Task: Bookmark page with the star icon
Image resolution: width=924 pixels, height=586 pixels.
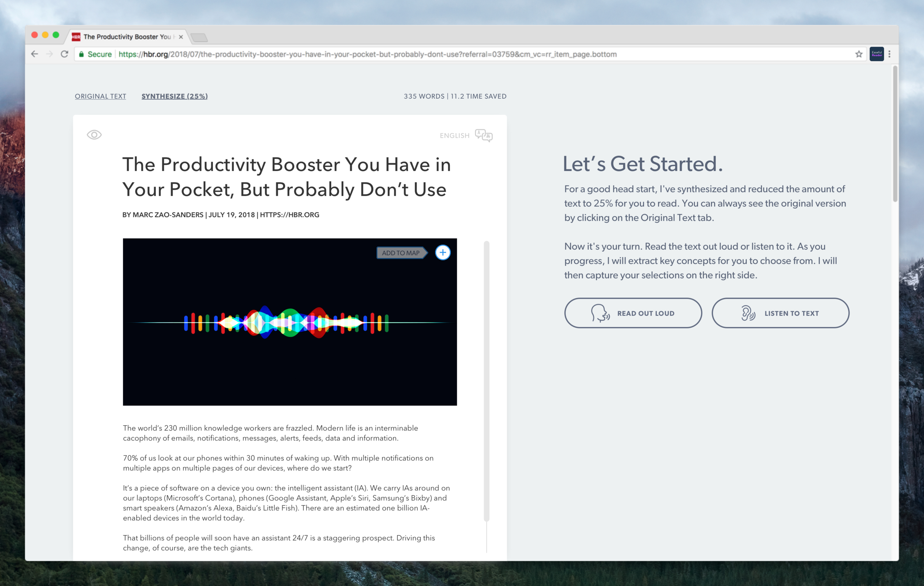Action: click(x=859, y=54)
